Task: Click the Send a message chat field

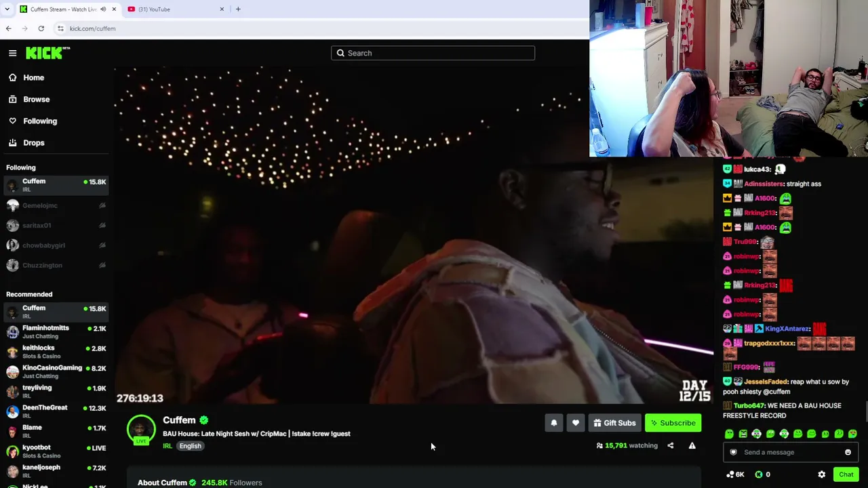Action: click(x=790, y=452)
